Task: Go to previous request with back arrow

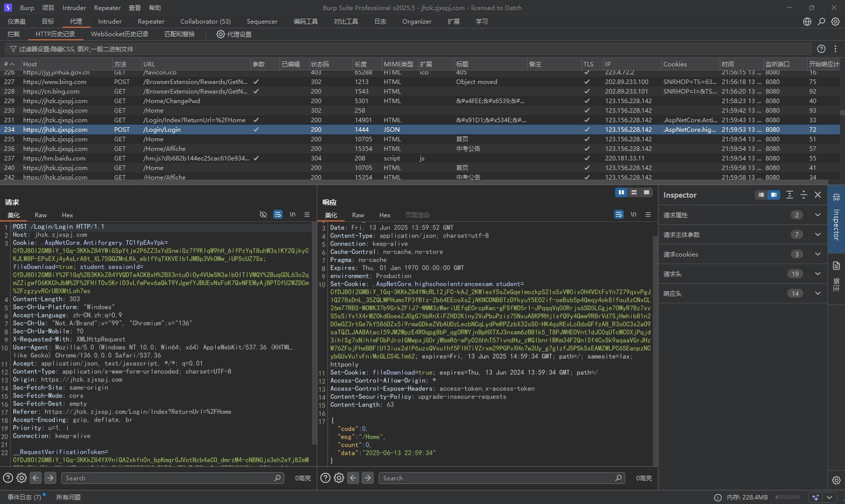Action: coord(36,478)
